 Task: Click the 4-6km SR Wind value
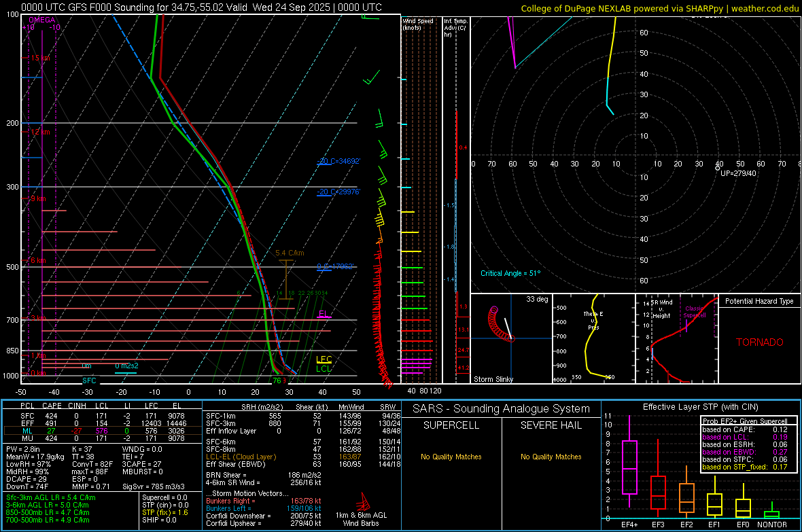pos(264,482)
